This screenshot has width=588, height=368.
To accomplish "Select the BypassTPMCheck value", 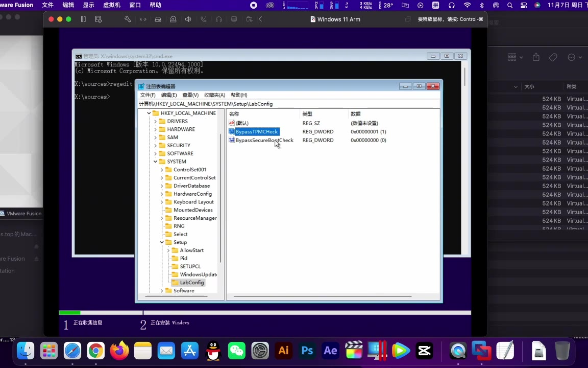I will tap(257, 131).
